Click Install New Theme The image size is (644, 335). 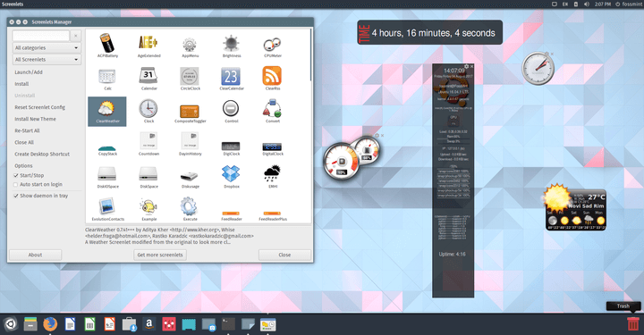[x=35, y=119]
